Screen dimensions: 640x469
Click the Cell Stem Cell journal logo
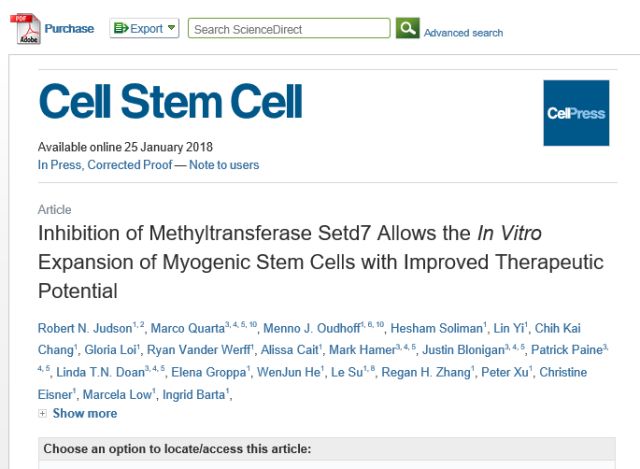pyautogui.click(x=170, y=102)
